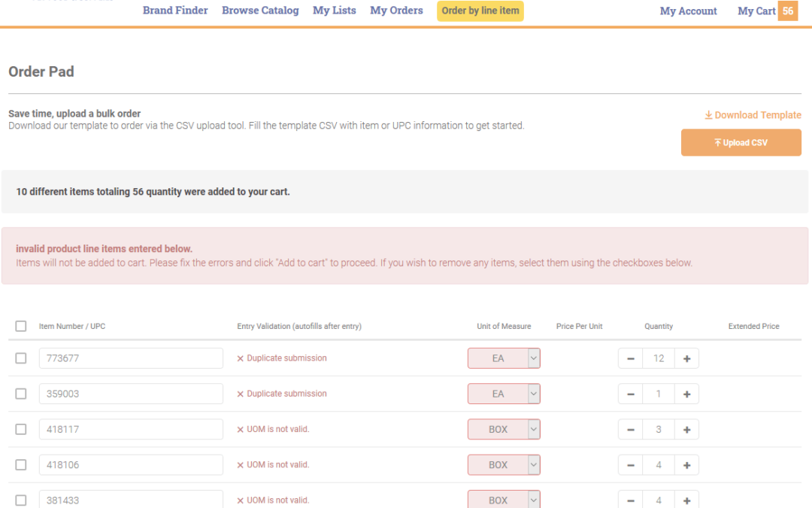The width and height of the screenshot is (812, 508).
Task: Open BOX unit dropdown for 418106
Action: [504, 465]
